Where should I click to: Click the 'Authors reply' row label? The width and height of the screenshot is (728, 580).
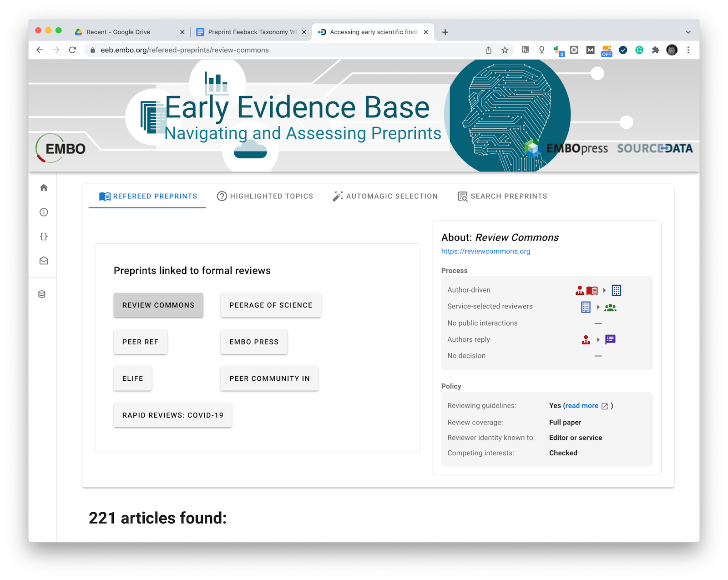pos(469,339)
